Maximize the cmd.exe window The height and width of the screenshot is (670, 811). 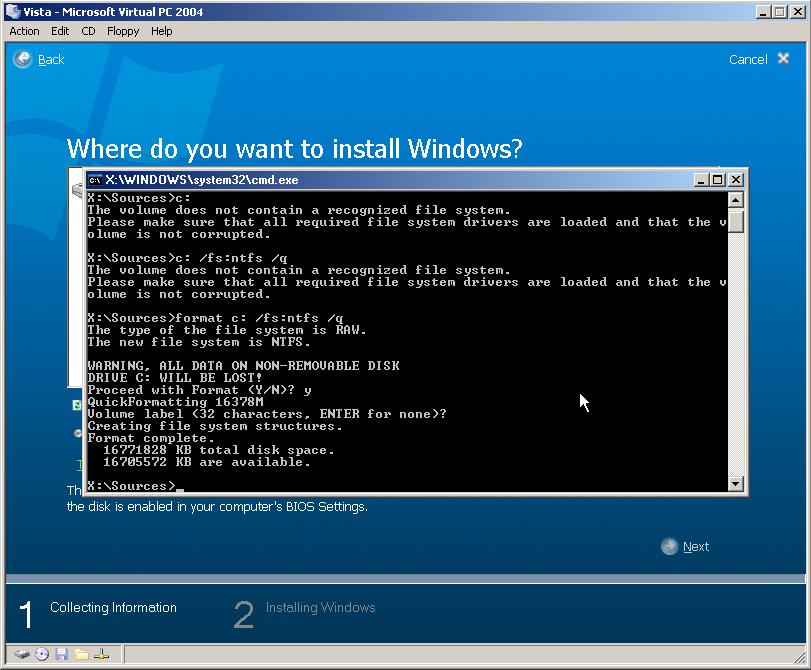coord(717,180)
